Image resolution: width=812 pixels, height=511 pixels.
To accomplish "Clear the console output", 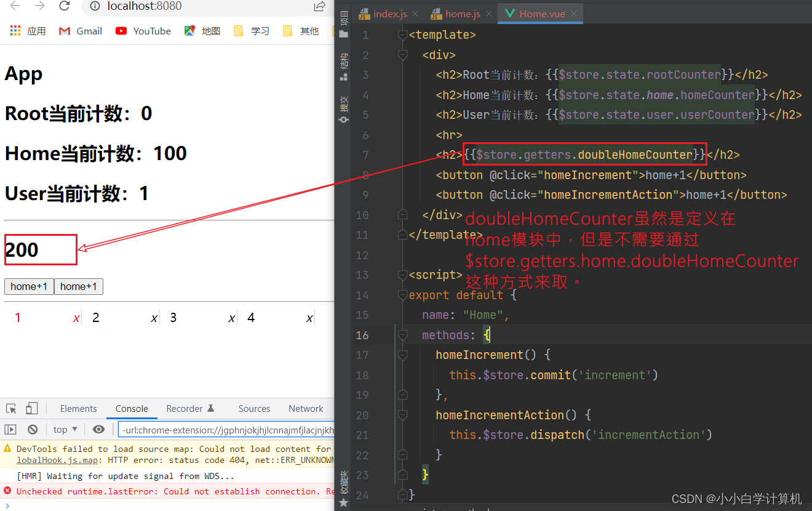I will 33,429.
